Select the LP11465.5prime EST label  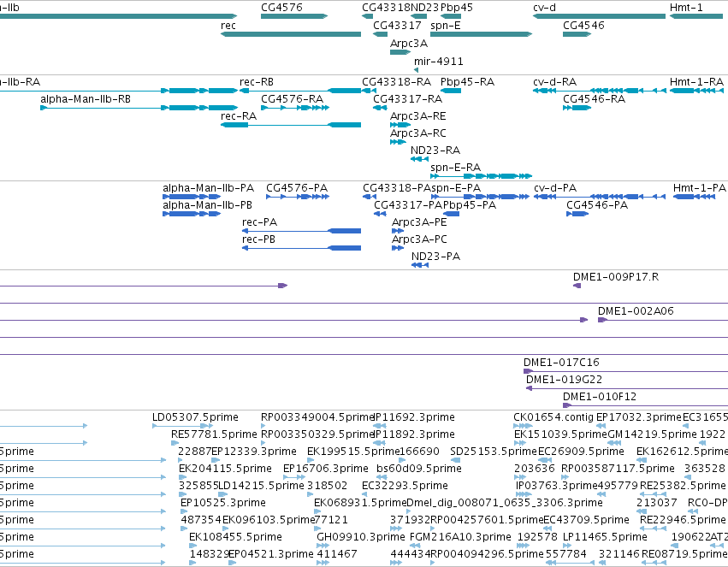tap(605, 537)
